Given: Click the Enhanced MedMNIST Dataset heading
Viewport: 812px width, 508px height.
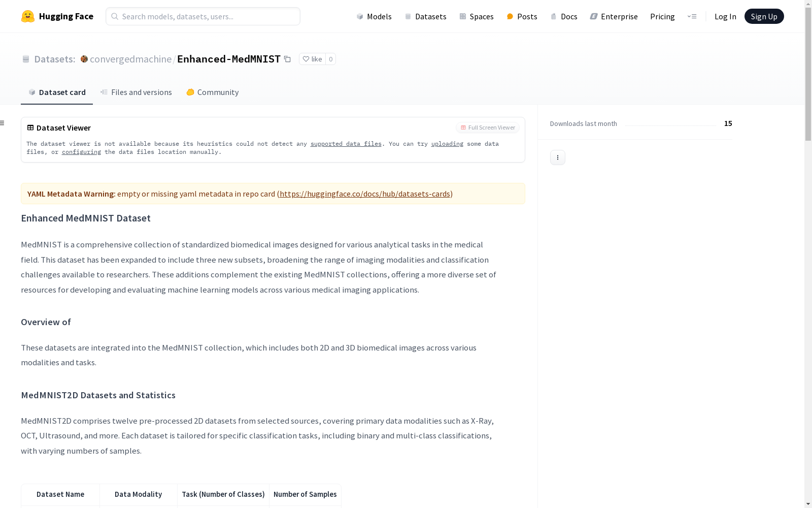Looking at the screenshot, I should 86,218.
